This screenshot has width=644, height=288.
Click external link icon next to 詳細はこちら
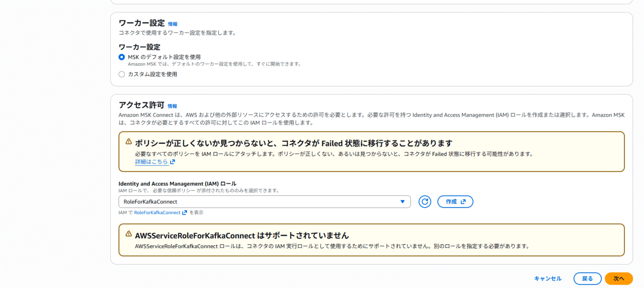pos(173,162)
